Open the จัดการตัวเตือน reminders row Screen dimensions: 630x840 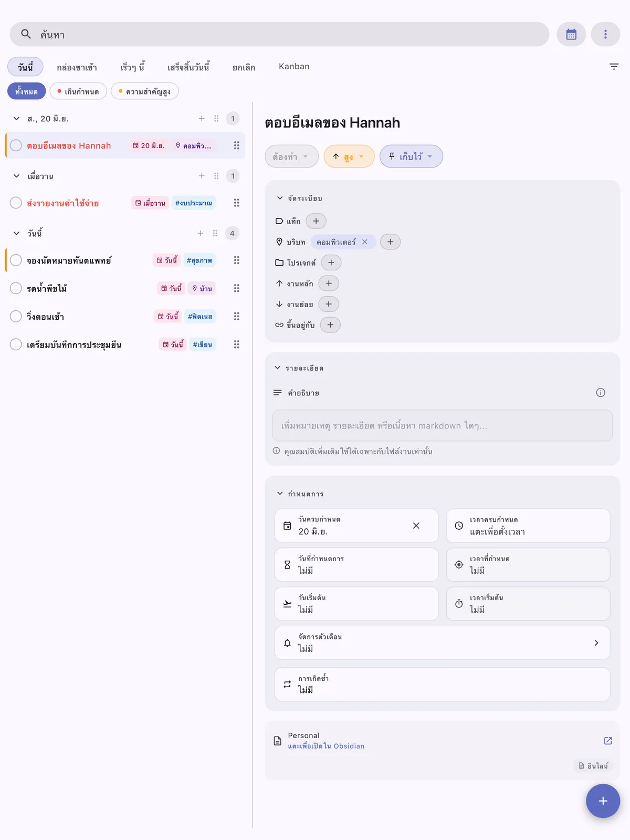442,643
